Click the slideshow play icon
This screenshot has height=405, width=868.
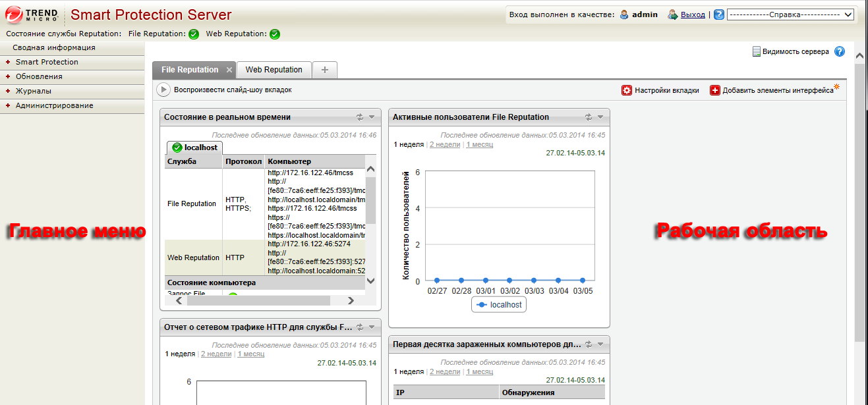(163, 90)
